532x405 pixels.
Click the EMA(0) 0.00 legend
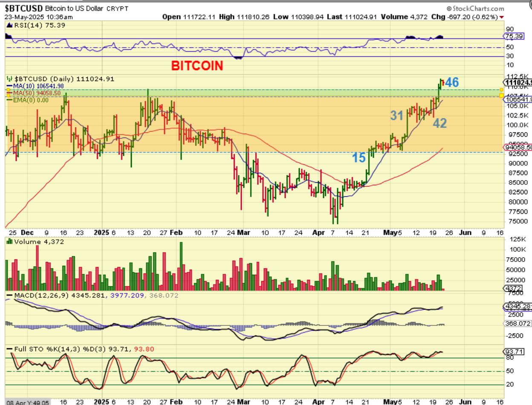pyautogui.click(x=31, y=100)
